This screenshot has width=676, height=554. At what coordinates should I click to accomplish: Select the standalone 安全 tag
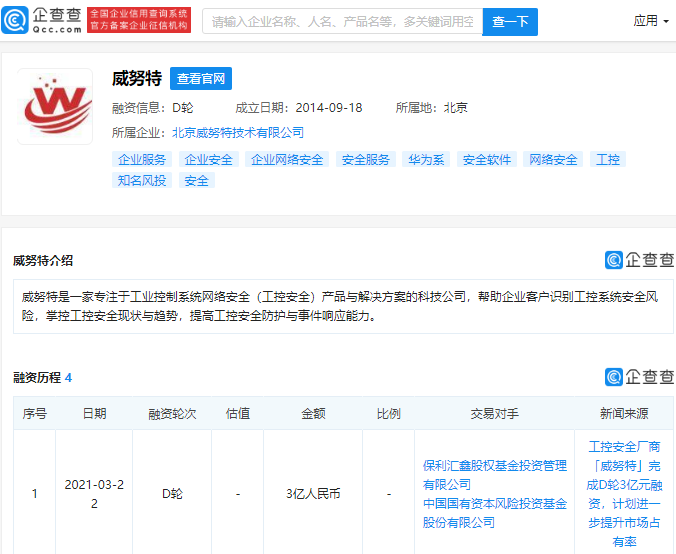point(197,180)
